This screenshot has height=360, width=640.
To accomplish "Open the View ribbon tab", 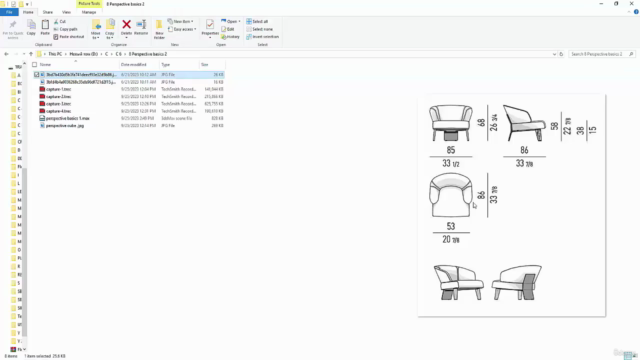I will tap(66, 12).
